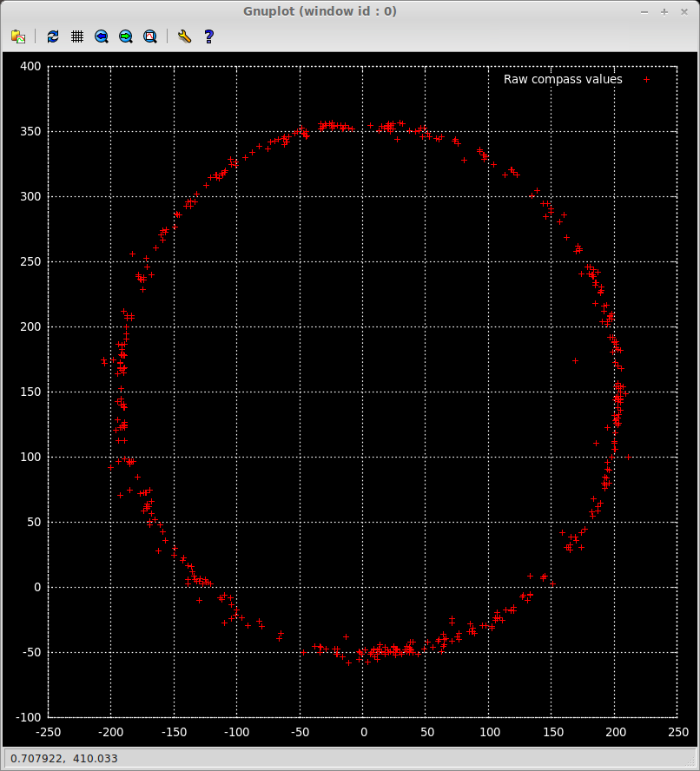The image size is (700, 771).
Task: Maximize the Gnuplot window
Action: pos(664,11)
